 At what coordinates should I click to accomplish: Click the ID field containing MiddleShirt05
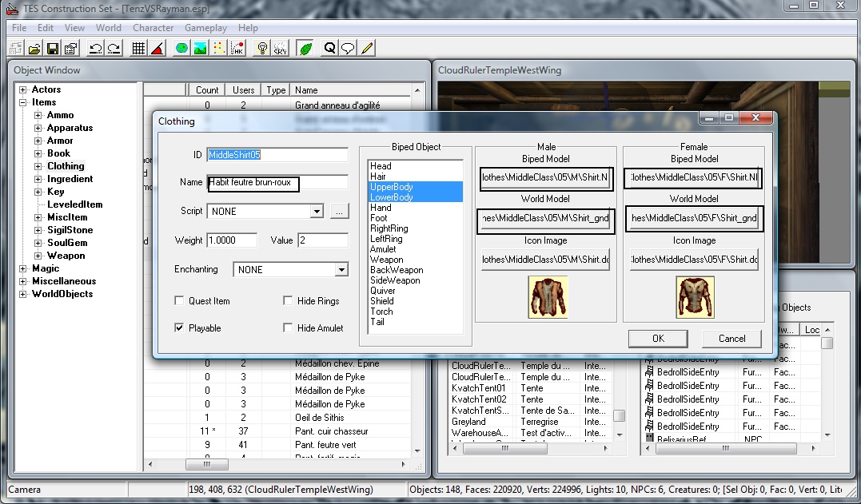(277, 154)
